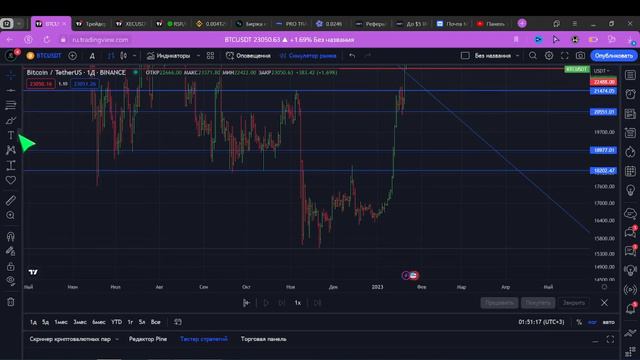Open the forecasting and measurement tools

click(x=11, y=165)
